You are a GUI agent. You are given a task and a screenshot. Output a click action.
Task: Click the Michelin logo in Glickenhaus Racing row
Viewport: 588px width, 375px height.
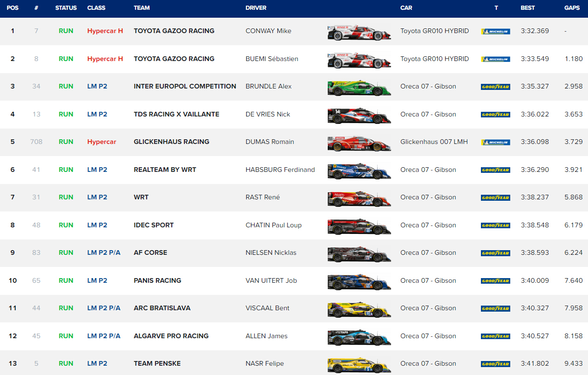pos(495,142)
